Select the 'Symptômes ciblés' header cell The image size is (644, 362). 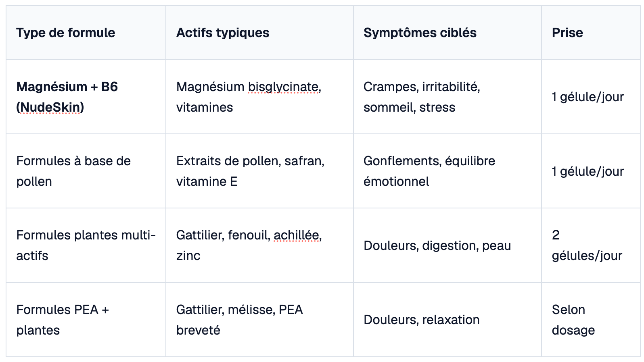click(x=447, y=33)
